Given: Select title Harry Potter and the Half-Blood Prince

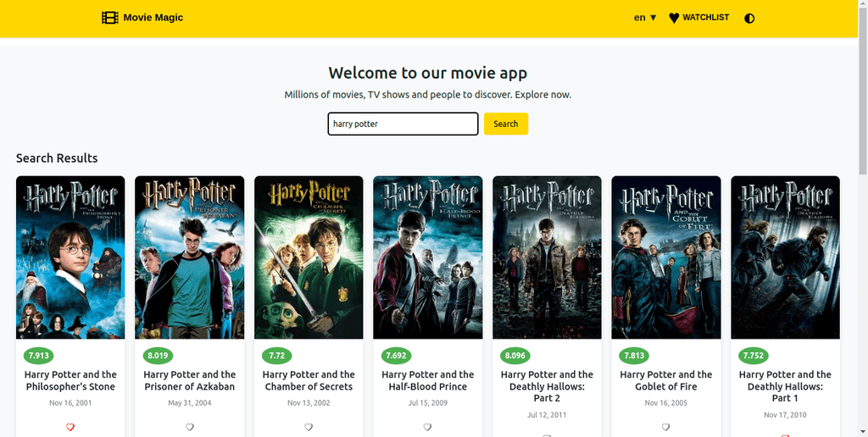Looking at the screenshot, I should [427, 380].
